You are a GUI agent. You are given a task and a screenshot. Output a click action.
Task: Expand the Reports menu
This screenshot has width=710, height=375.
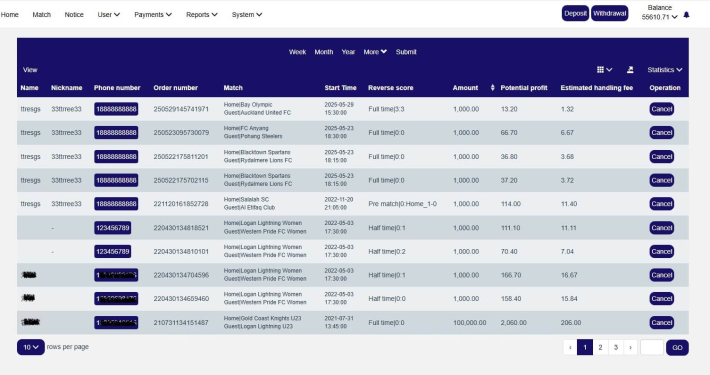pyautogui.click(x=202, y=14)
